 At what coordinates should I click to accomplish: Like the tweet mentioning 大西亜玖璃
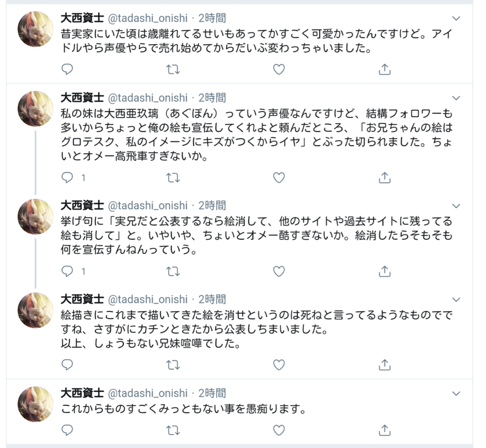point(279,177)
